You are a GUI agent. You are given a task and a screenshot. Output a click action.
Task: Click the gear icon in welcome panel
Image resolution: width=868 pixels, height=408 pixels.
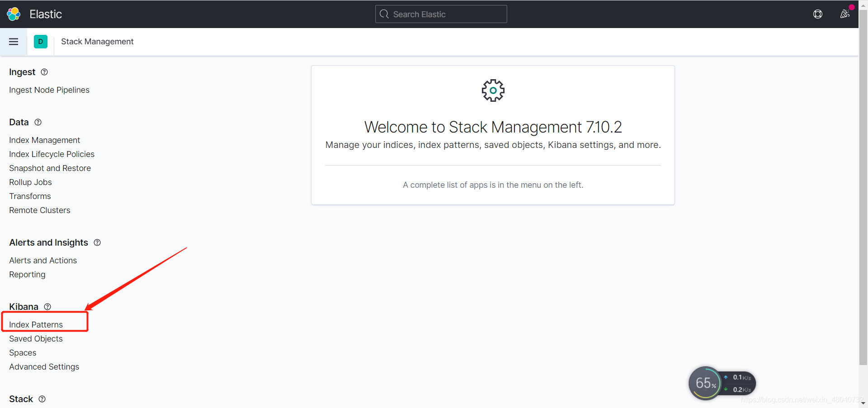click(493, 90)
